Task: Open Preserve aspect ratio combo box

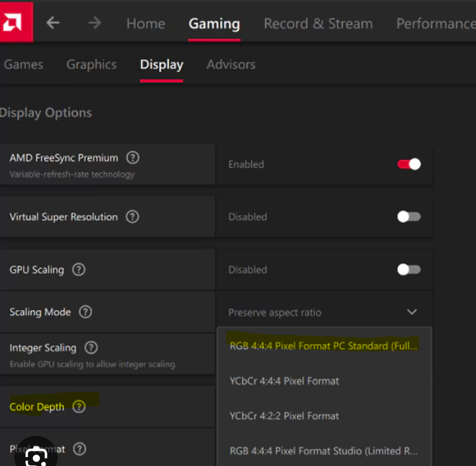Action: click(x=324, y=312)
